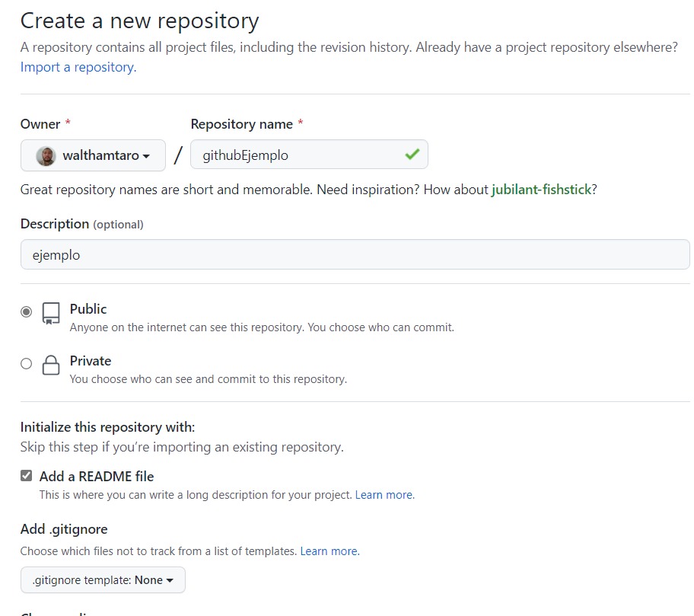Open the .gitignore template None dropdown

103,579
